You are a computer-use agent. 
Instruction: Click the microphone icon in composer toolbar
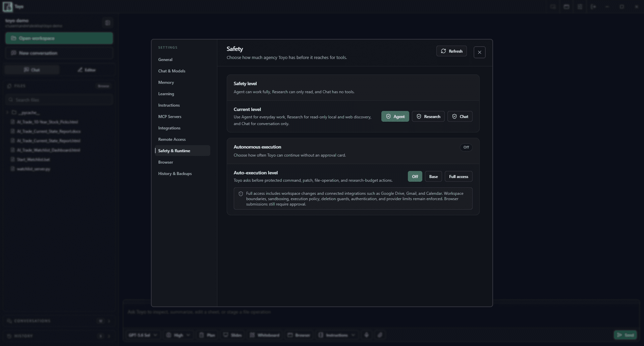coord(367,335)
